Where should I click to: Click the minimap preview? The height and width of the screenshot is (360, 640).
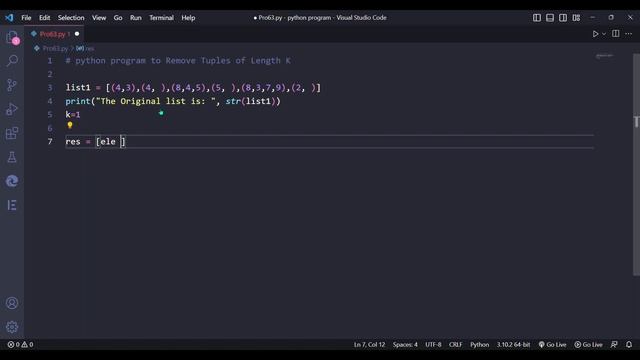[604, 56]
